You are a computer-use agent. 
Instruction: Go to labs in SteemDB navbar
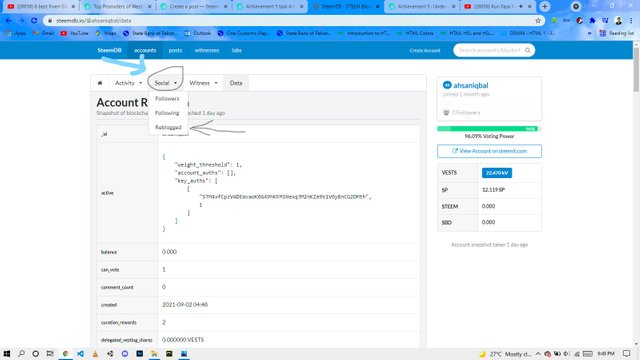click(237, 50)
